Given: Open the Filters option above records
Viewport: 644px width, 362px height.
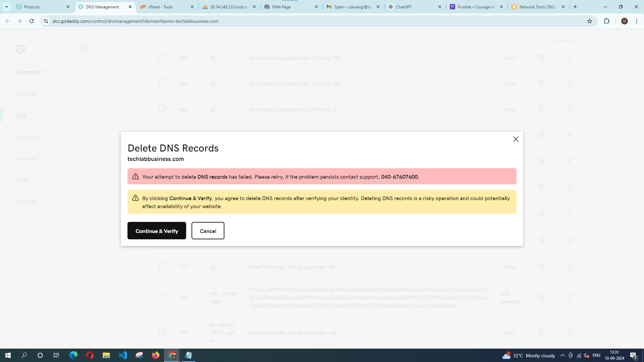Looking at the screenshot, I should (523, 41).
